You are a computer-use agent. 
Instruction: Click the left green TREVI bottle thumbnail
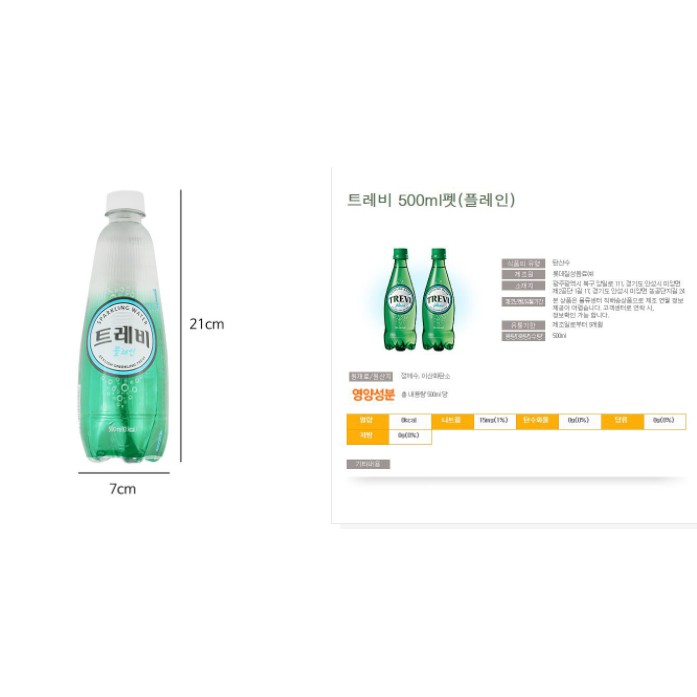401,299
